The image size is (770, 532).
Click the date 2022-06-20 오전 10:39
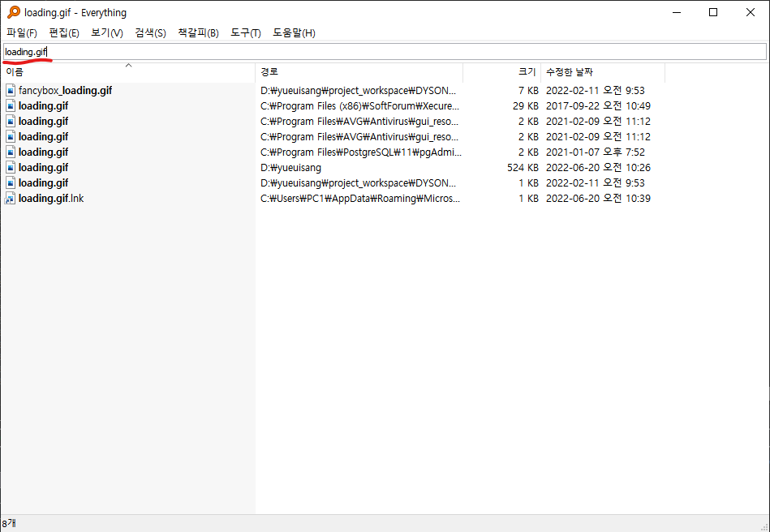tap(598, 198)
